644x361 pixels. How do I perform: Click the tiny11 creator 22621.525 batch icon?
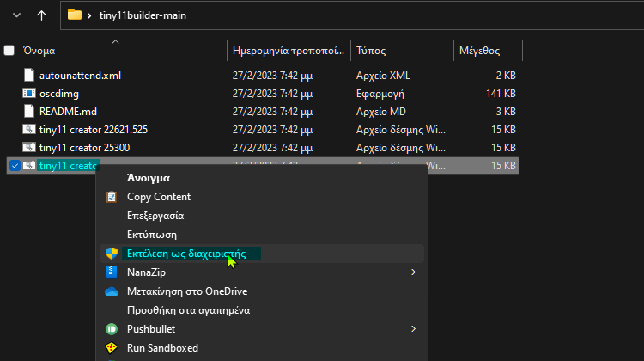[x=28, y=130]
